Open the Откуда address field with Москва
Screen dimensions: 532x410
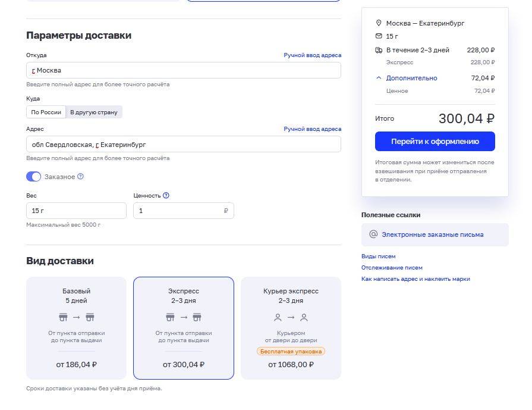(183, 70)
